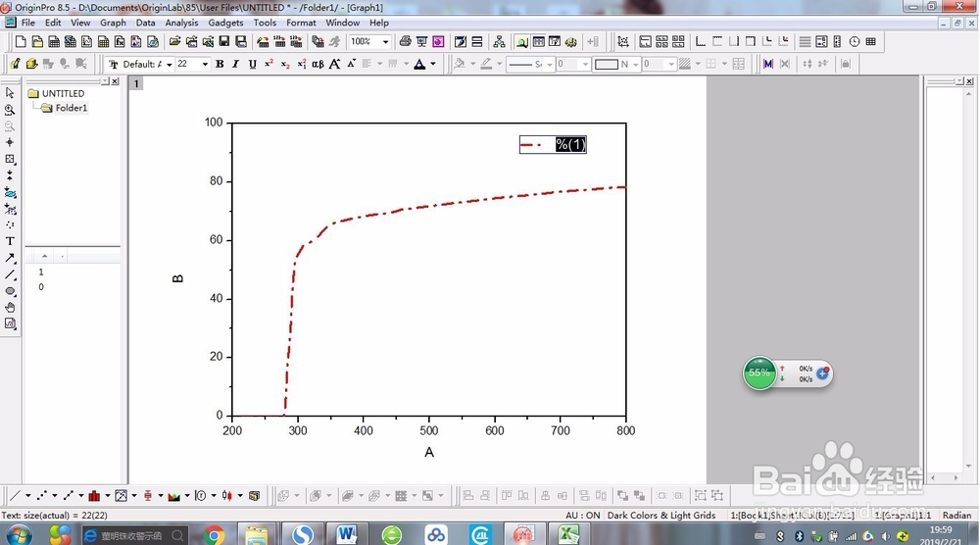Open Google Chrome from the taskbar
The image size is (980, 545).
click(x=214, y=535)
